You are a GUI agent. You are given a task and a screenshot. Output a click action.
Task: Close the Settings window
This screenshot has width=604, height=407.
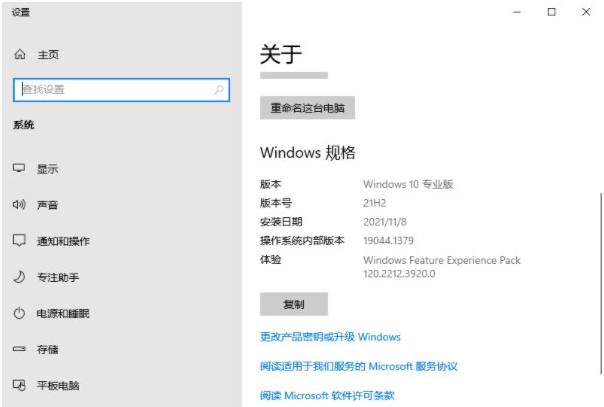coord(586,12)
